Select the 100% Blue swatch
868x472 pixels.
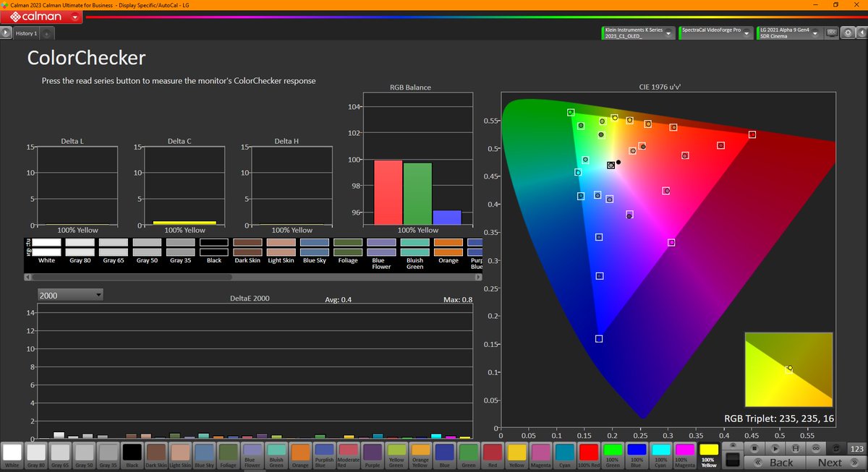click(637, 455)
